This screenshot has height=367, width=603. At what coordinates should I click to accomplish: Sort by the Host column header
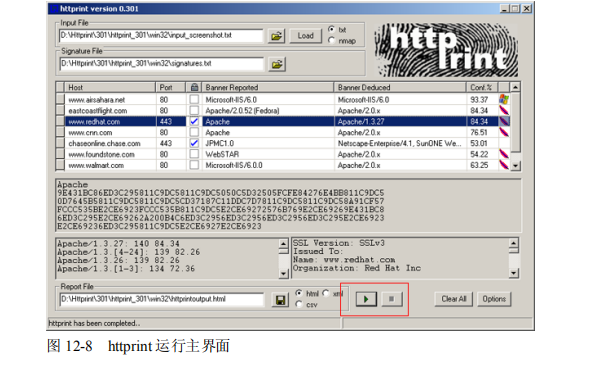(110, 87)
